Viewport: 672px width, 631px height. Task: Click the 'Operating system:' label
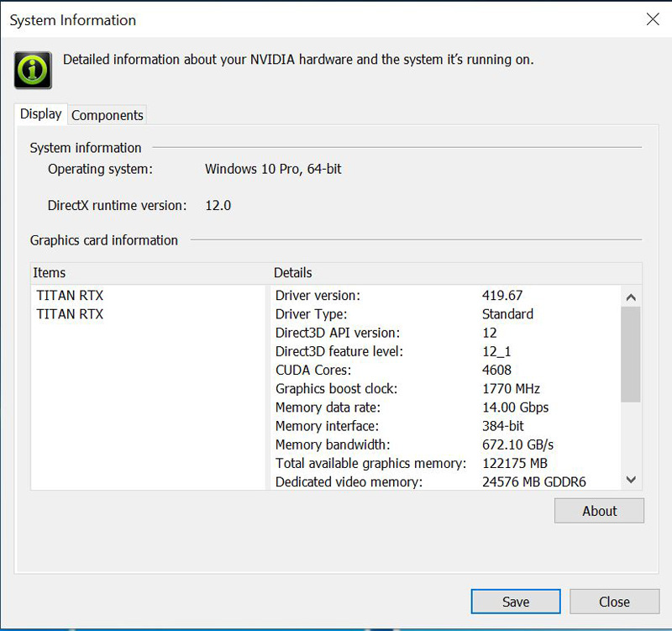[x=100, y=169]
